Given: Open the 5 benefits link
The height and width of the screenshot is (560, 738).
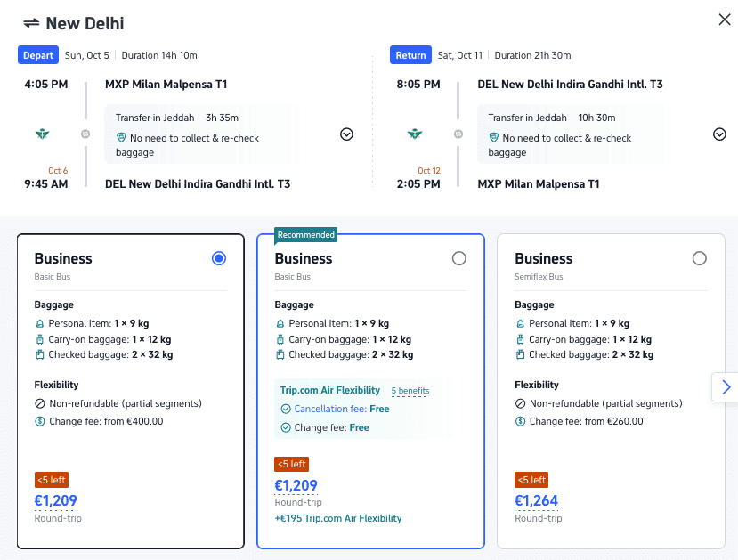Looking at the screenshot, I should tap(410, 391).
